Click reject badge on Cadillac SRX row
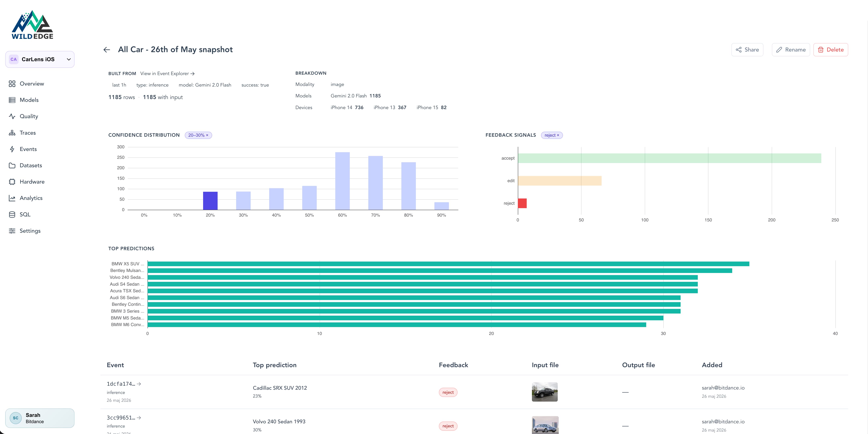Screen dimensions: 868x434 point(448,392)
